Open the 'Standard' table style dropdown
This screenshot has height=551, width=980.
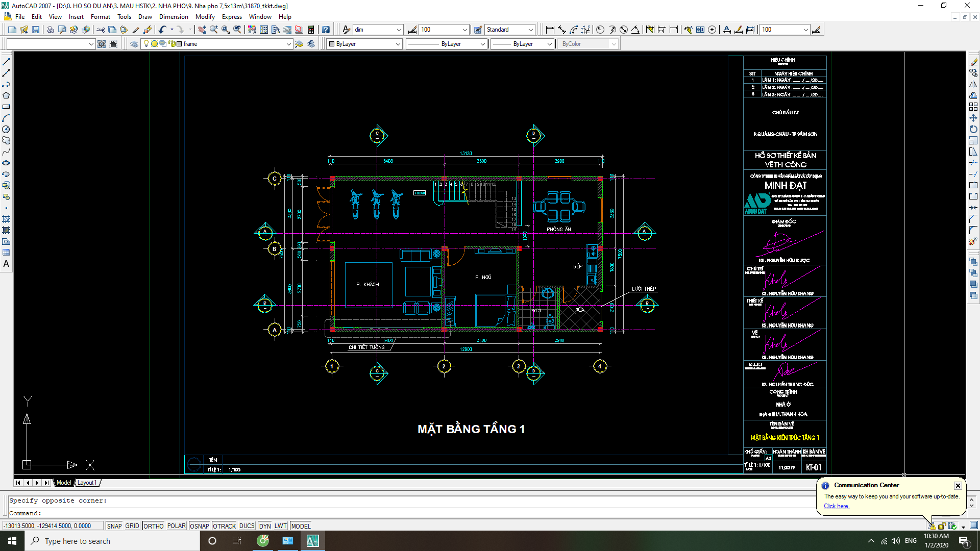530,30
